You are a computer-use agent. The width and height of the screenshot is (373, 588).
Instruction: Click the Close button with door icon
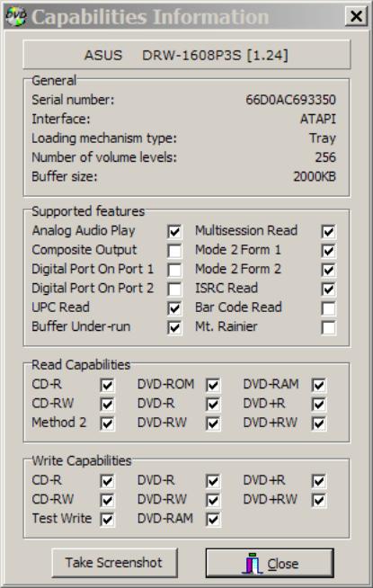[x=270, y=563]
